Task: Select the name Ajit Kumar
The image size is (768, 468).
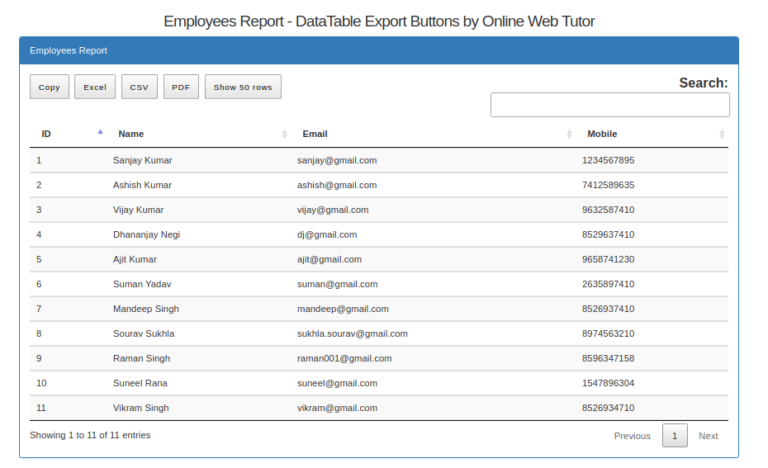Action: click(x=135, y=259)
